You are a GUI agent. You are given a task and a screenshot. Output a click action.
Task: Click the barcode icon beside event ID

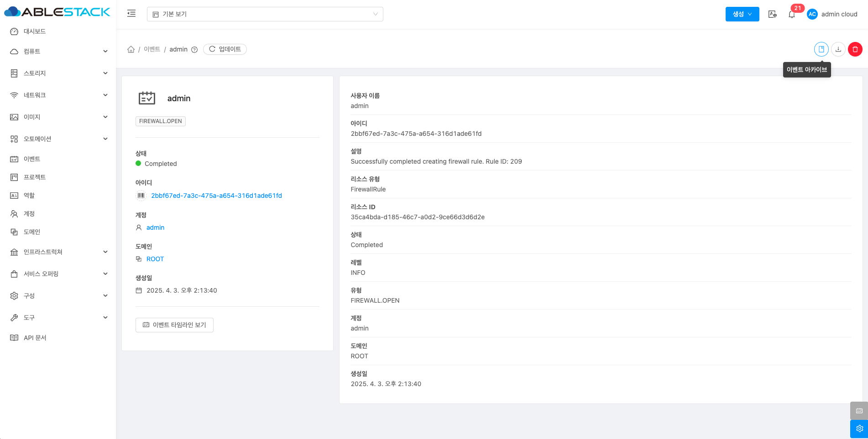[141, 196]
